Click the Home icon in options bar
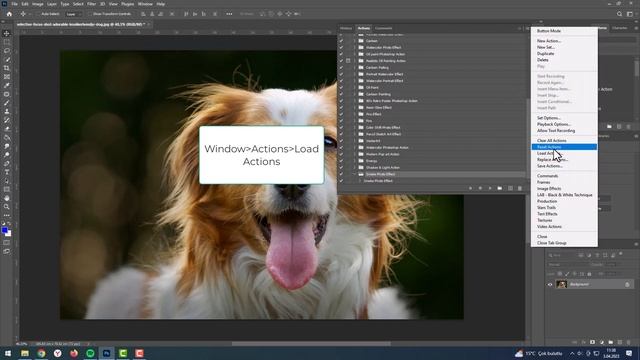Screen dimensions: 640x360 [9, 14]
